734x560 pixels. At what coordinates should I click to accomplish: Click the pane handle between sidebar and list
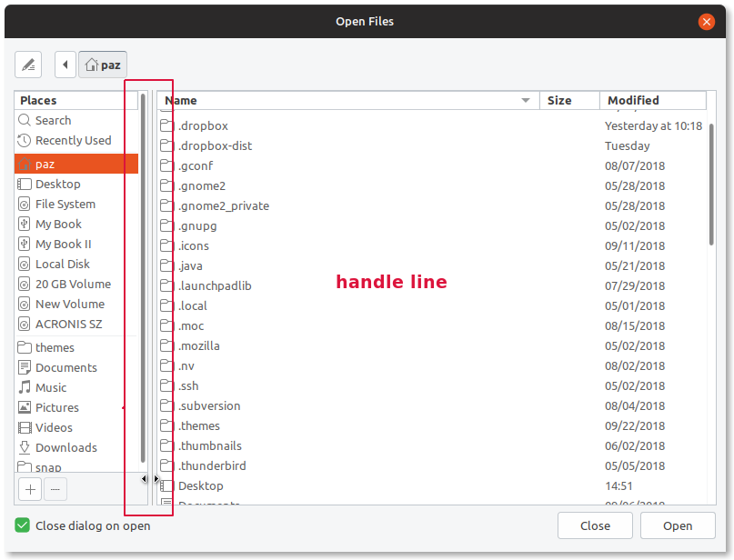pos(152,298)
